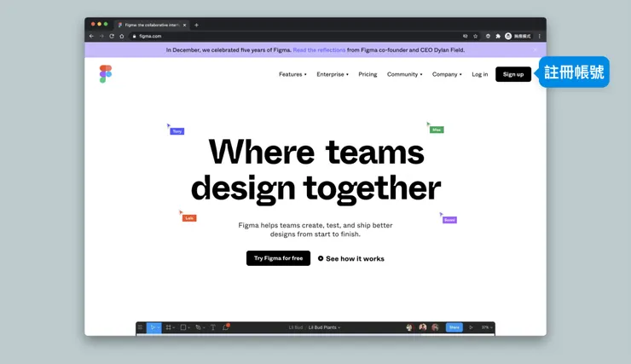631x364 pixels.
Task: Open the hamburger menu in Figma editor toolbar
Action: click(140, 327)
